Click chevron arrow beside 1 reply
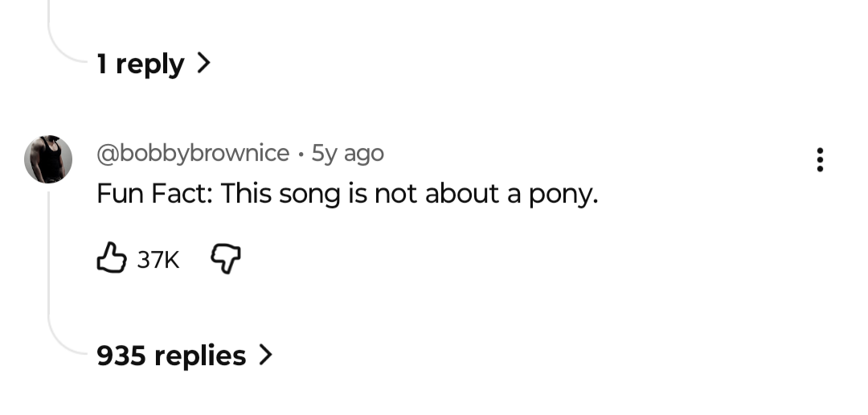The width and height of the screenshot is (868, 415). [203, 63]
